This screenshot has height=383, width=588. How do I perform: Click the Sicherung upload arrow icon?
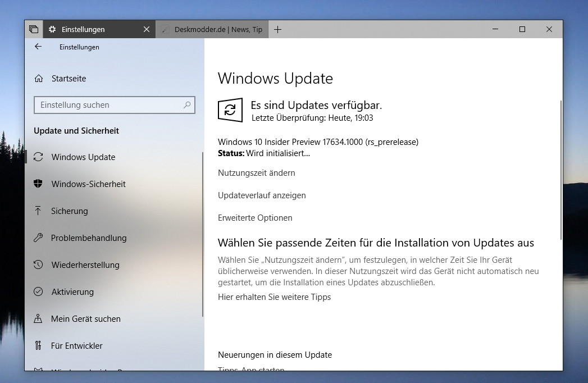38,211
